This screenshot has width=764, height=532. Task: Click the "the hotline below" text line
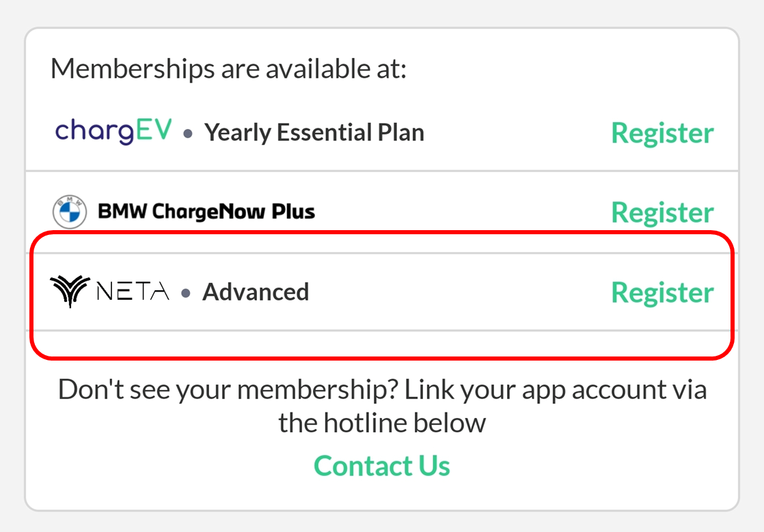click(382, 423)
